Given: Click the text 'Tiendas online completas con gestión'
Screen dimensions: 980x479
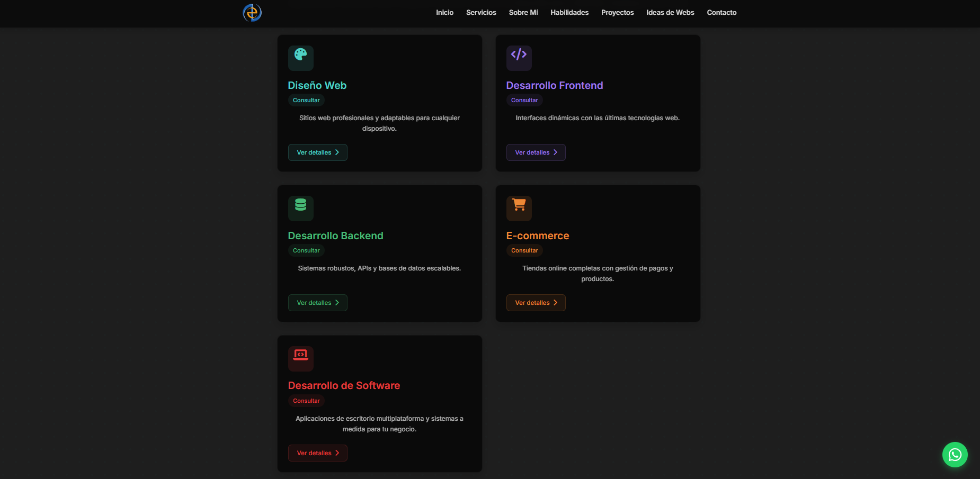Looking at the screenshot, I should click(580, 268).
